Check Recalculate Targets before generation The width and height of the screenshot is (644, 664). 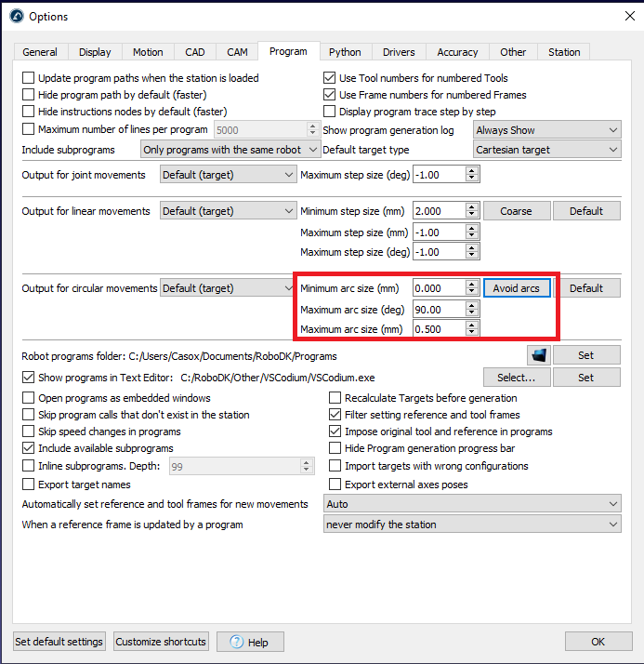point(335,398)
